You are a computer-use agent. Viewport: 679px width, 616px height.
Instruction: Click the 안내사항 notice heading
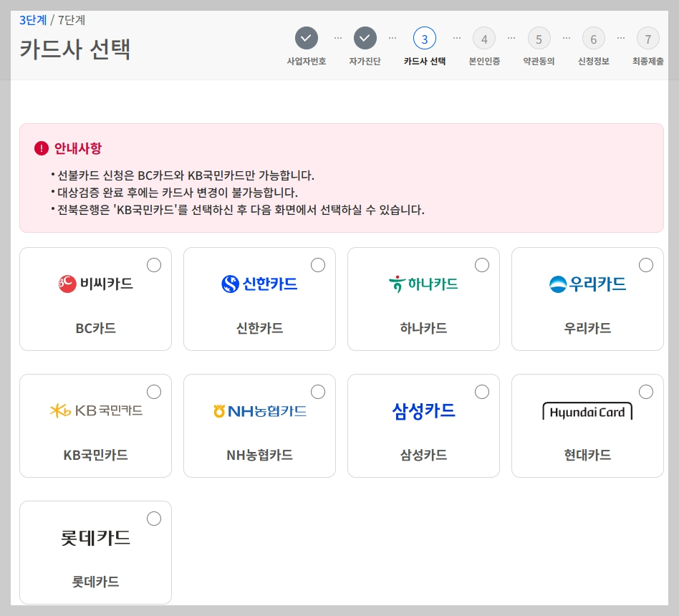78,148
